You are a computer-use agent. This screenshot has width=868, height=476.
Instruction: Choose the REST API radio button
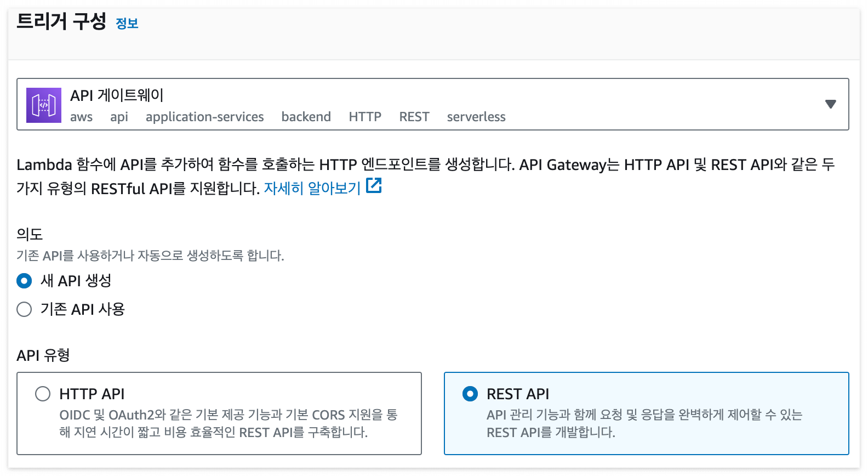coord(470,394)
